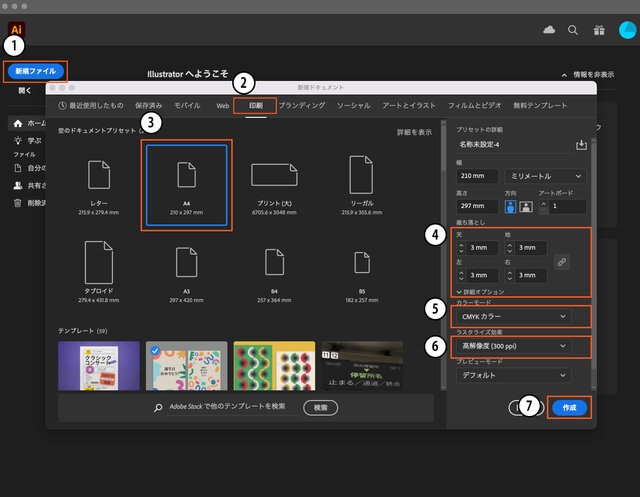This screenshot has width=640, height=497.
Task: Switch to ブランディング tab
Action: [x=302, y=106]
